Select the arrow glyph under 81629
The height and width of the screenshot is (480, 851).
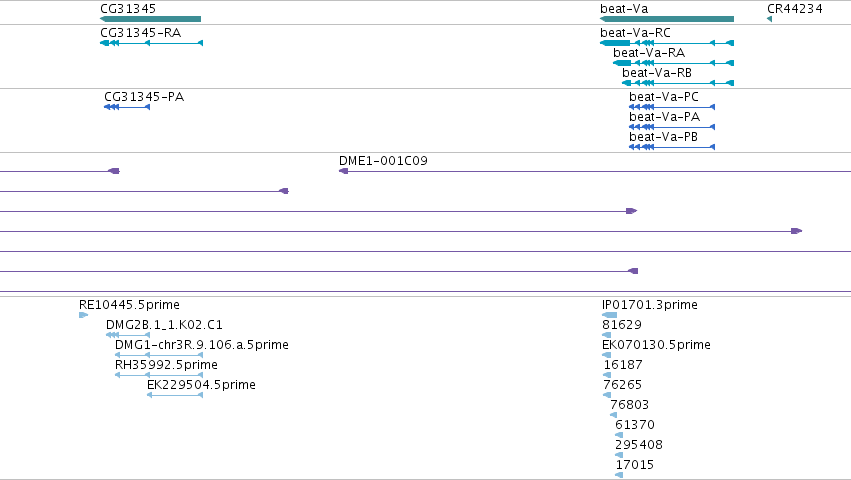tap(607, 335)
